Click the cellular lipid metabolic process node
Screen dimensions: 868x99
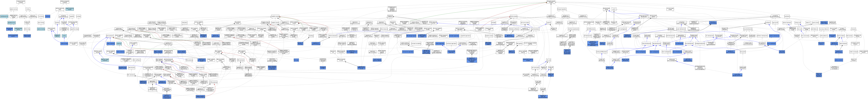tap(216, 36)
